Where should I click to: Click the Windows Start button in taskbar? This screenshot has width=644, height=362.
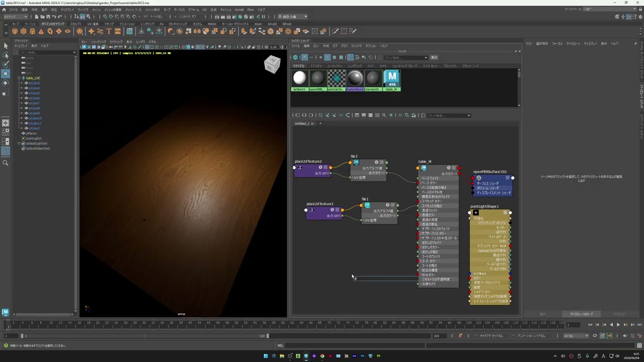266,356
